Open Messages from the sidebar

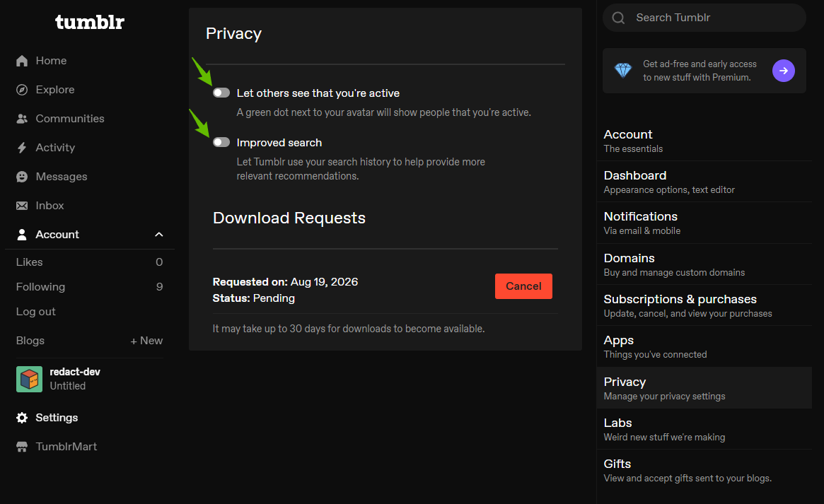(x=62, y=177)
